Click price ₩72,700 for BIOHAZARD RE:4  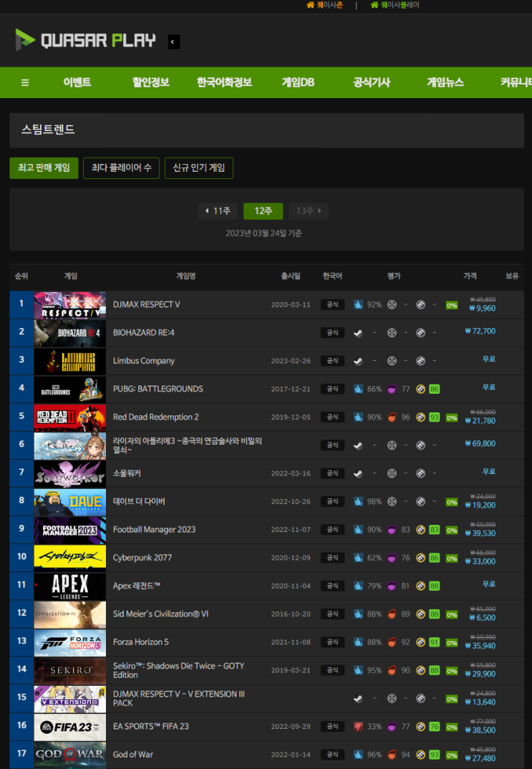click(x=480, y=332)
